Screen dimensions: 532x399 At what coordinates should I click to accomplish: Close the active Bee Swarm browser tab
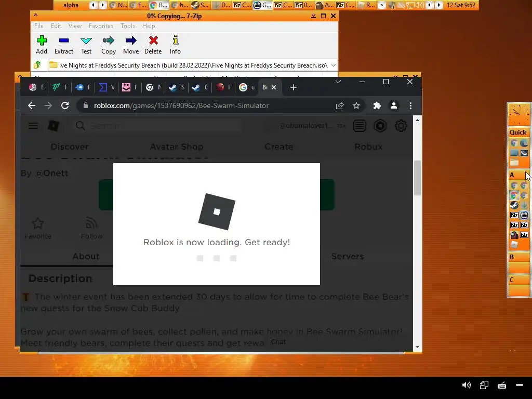tap(274, 87)
